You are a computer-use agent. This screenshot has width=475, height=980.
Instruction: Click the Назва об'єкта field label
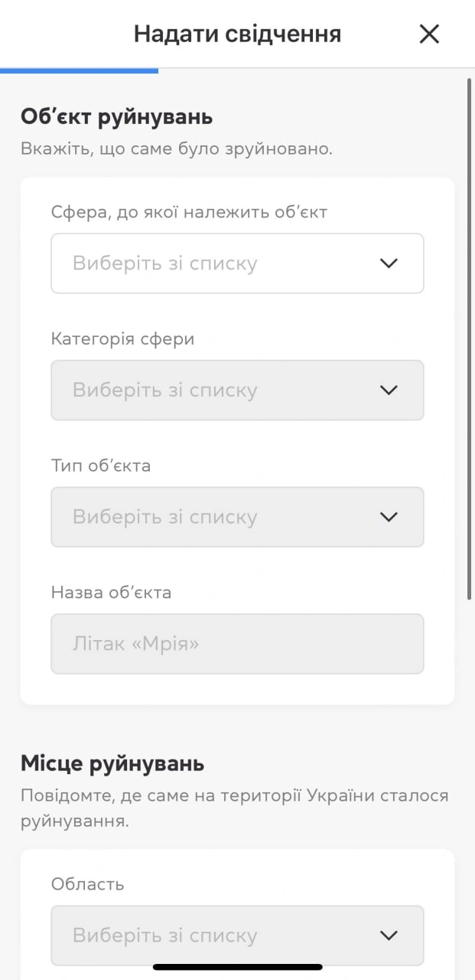pos(111,592)
